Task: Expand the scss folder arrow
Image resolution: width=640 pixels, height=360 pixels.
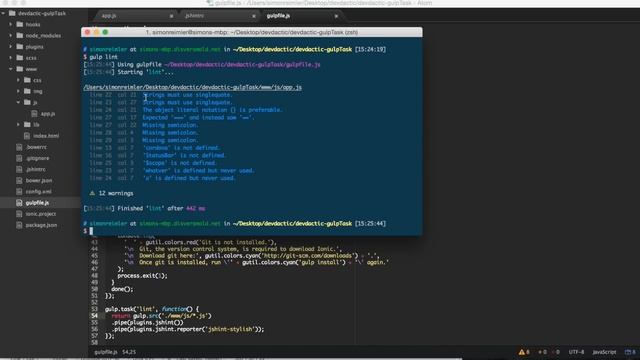Action: coord(11,58)
